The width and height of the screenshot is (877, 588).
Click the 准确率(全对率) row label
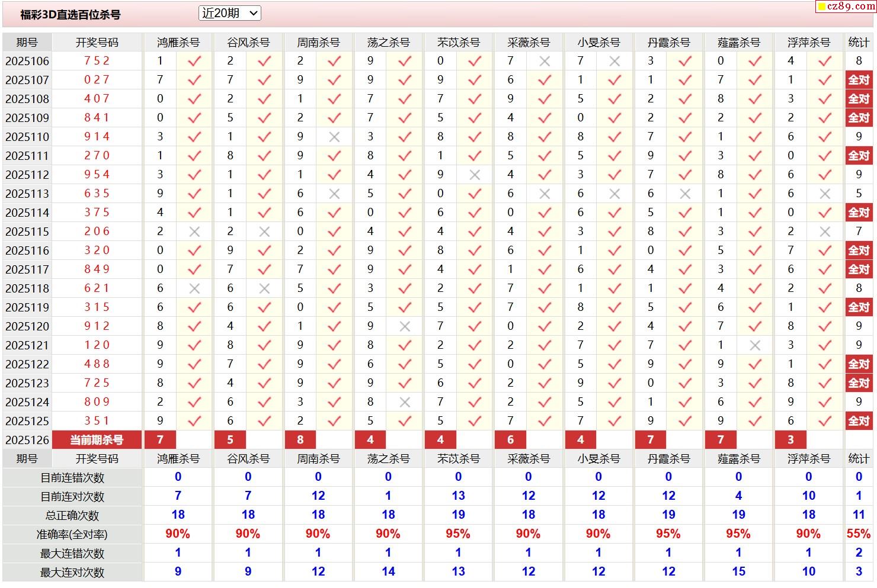click(x=72, y=535)
